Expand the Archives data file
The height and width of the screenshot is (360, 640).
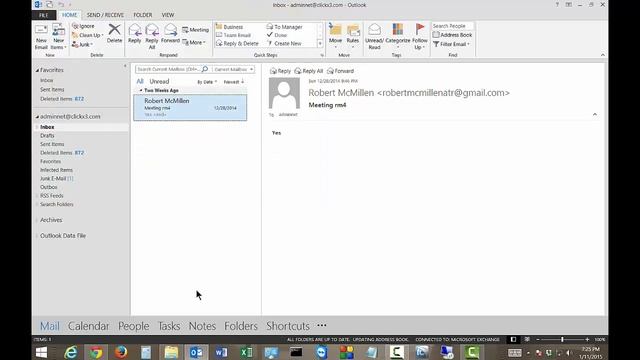pos(37,220)
